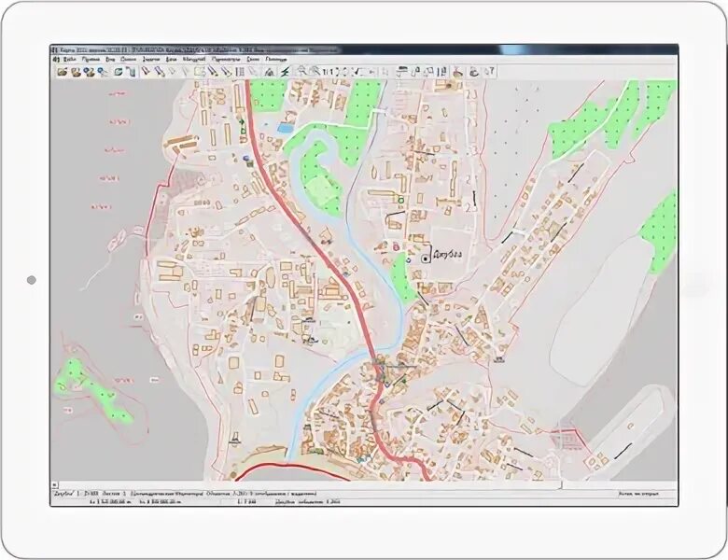Click the blue-and-yellow layers toolbar icon
This screenshot has width=728, height=560.
(90, 72)
